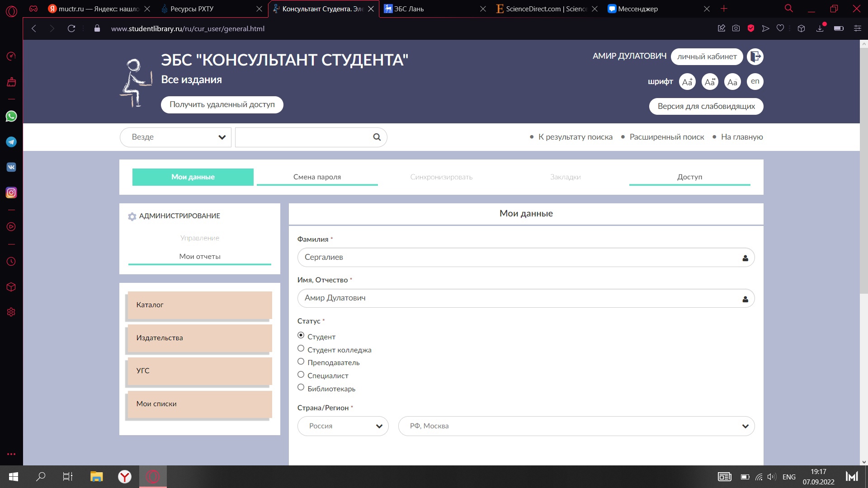Click Получить удаленный доступ button
868x488 pixels.
click(222, 105)
